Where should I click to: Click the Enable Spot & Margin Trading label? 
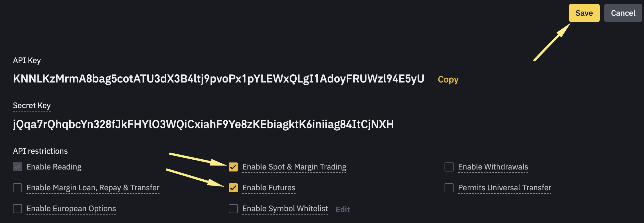pos(294,167)
